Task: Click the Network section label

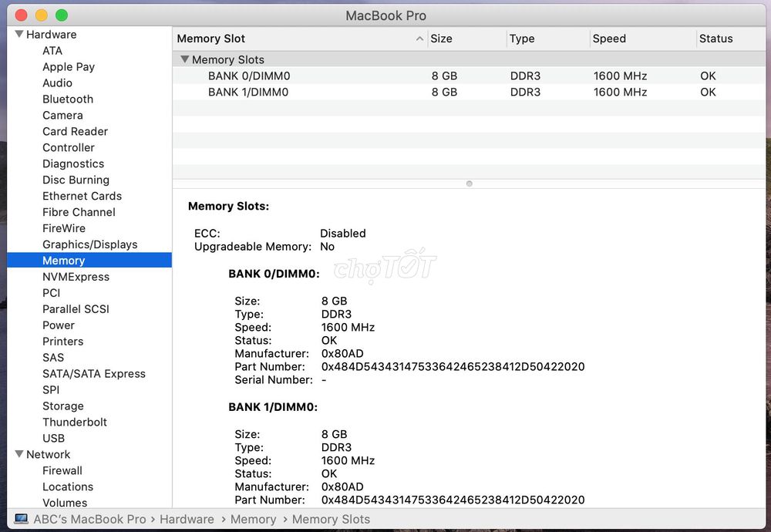Action: [48, 454]
